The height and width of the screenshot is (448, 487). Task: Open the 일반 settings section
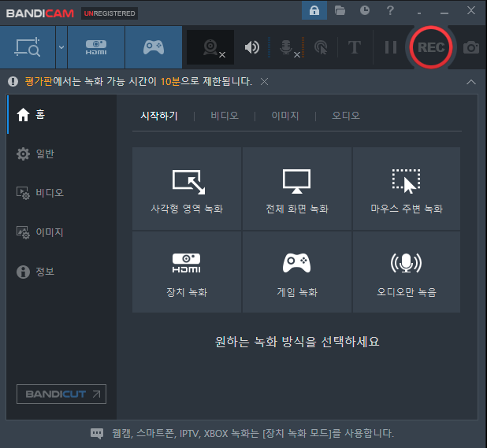point(61,154)
